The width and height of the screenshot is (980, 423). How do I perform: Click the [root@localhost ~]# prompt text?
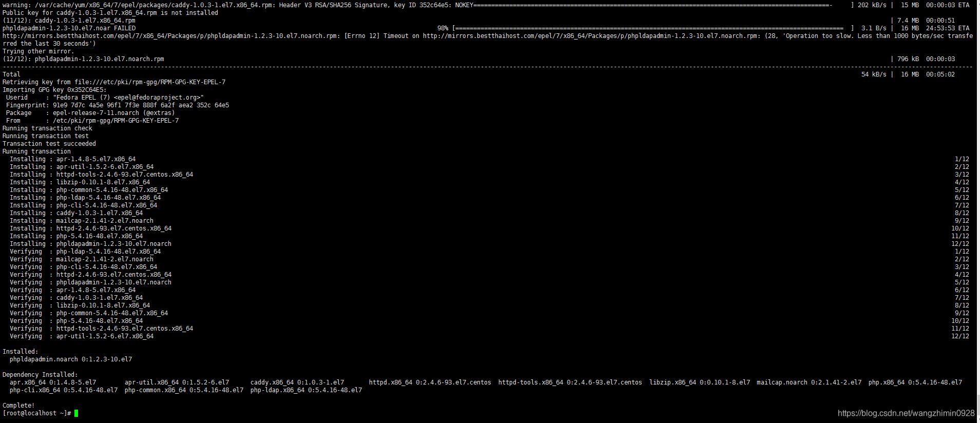tap(36, 413)
